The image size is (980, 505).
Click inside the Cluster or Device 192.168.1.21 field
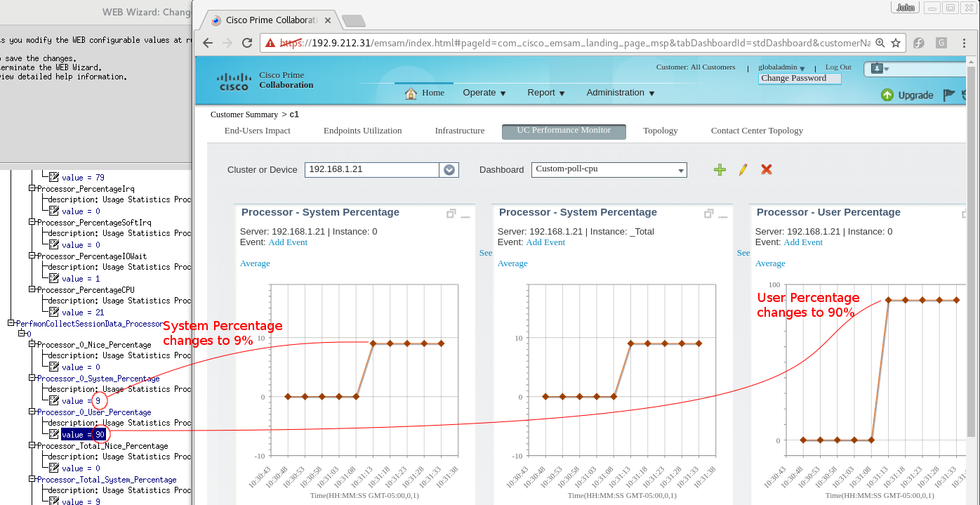pyautogui.click(x=372, y=169)
